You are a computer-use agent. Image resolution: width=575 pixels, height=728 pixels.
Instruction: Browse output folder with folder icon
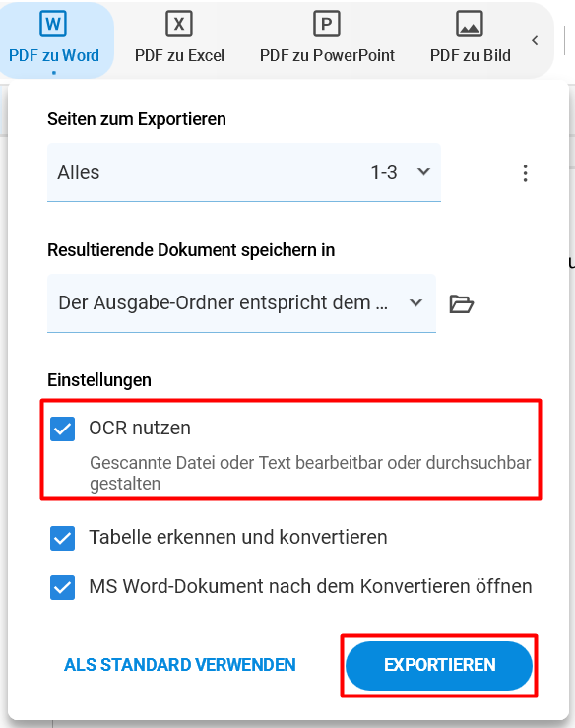coord(462,304)
